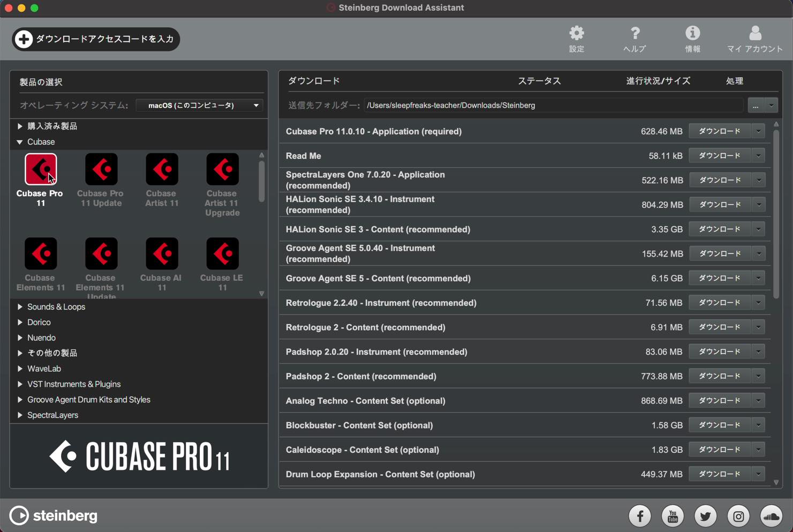The image size is (793, 532).
Task: Click the 進行状況/サイズ column header
Action: pos(658,81)
